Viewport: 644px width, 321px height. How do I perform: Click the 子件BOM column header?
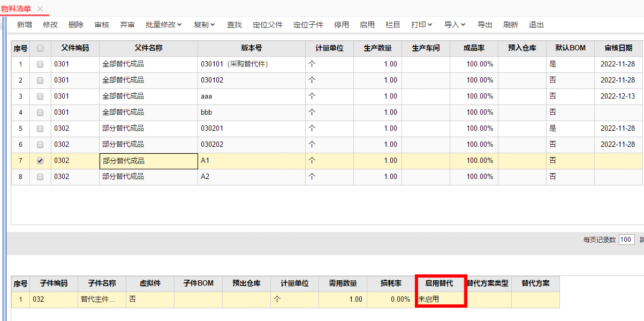click(x=198, y=283)
